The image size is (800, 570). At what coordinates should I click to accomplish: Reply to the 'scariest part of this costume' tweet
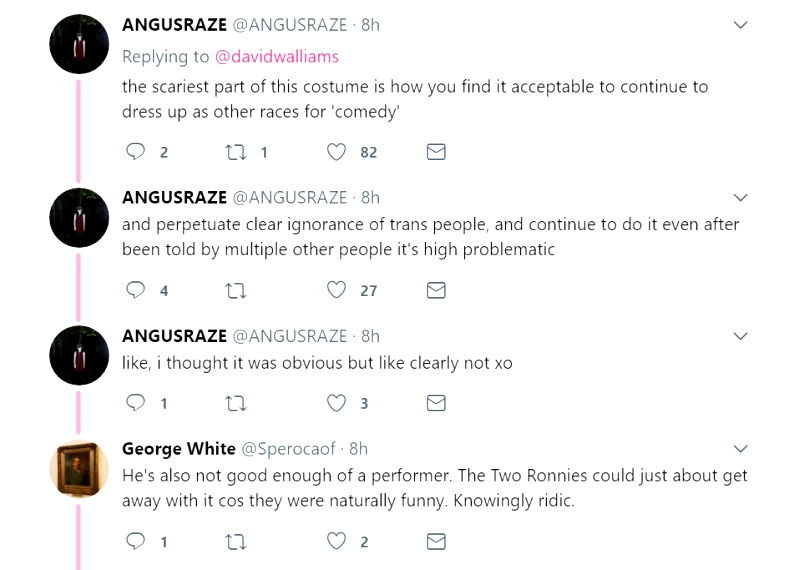136,152
